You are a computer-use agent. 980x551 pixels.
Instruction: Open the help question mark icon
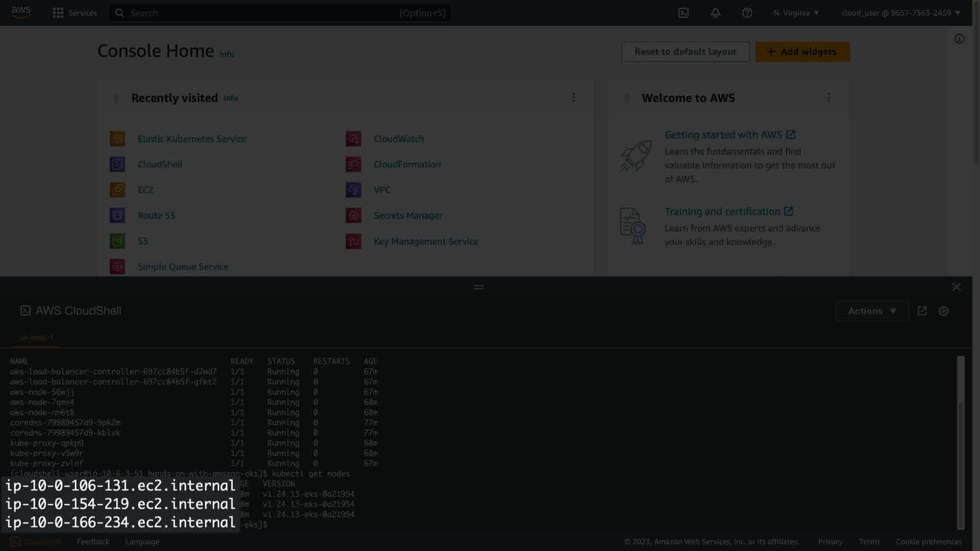(x=747, y=13)
